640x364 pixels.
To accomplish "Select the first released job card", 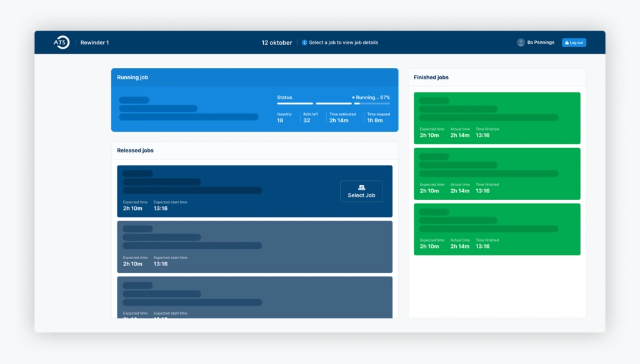I will click(x=225, y=191).
